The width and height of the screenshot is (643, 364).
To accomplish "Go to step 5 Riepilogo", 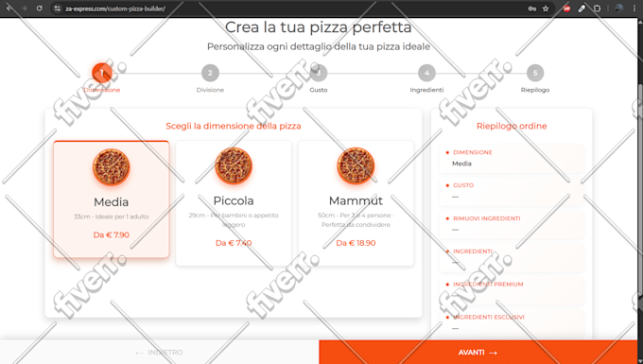I will (x=535, y=73).
